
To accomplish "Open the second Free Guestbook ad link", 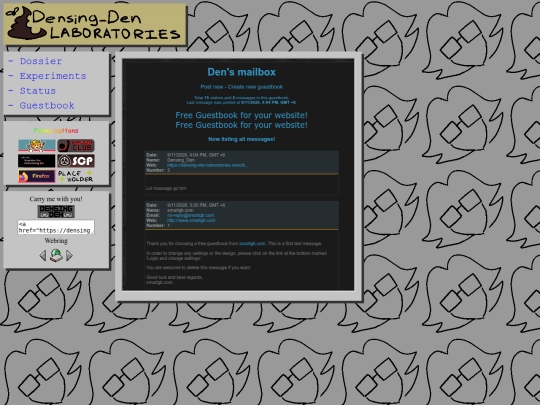I will click(x=241, y=125).
